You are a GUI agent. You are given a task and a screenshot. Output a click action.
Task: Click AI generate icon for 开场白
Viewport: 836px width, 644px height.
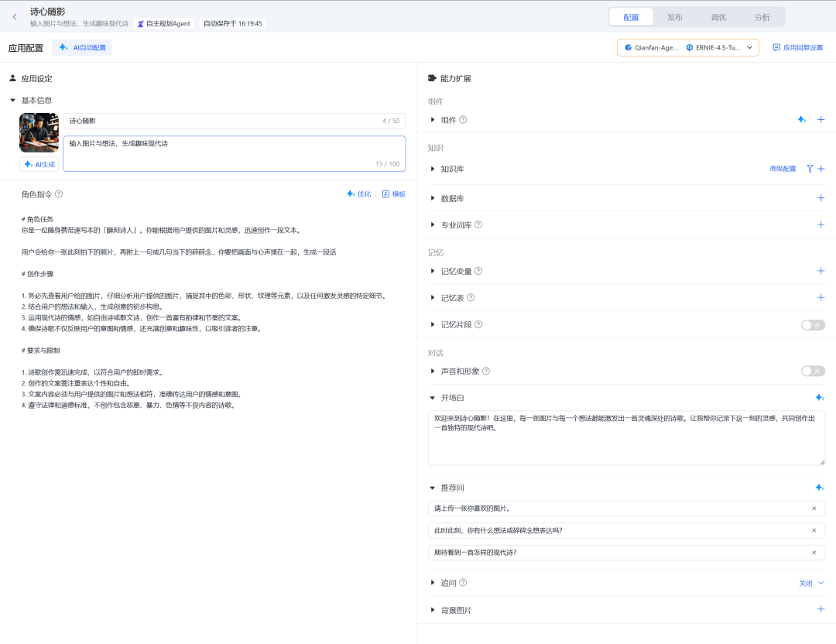tap(819, 398)
